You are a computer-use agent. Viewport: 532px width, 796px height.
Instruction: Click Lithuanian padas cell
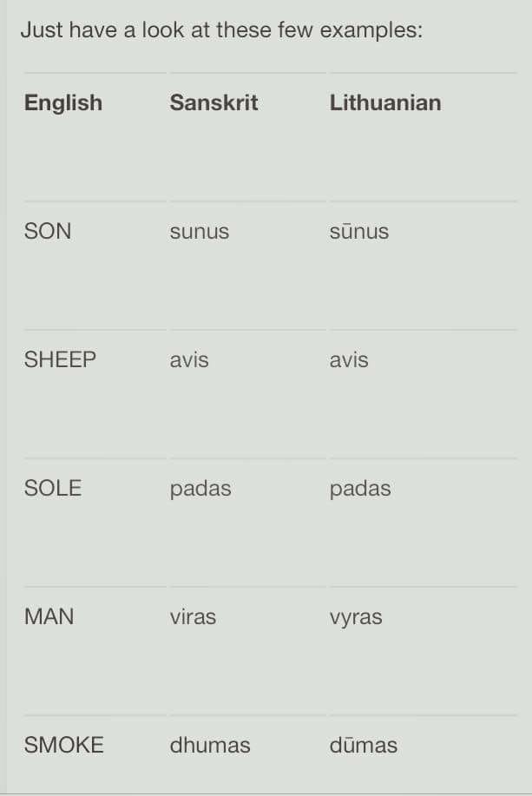tap(360, 490)
